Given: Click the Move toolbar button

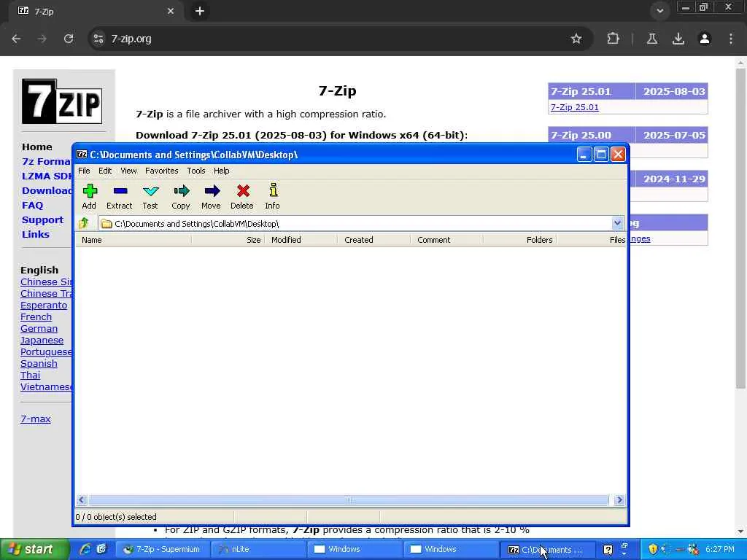Looking at the screenshot, I should click(x=211, y=197).
